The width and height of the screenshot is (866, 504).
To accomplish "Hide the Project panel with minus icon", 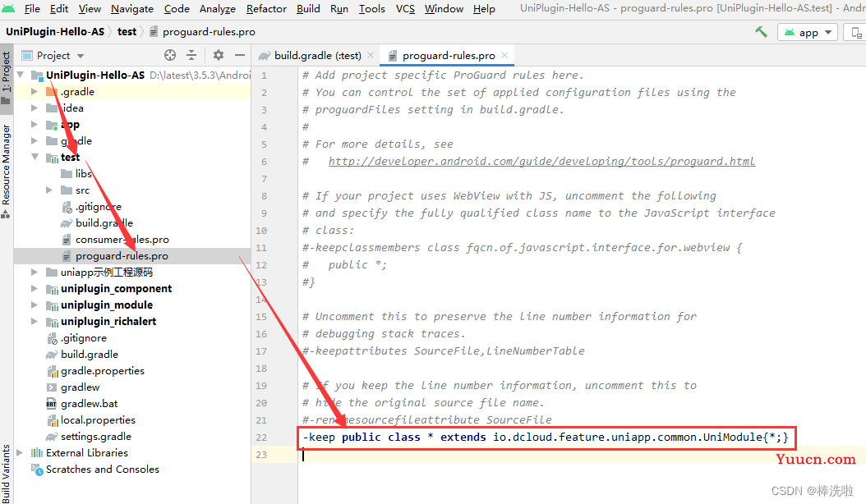I will click(x=240, y=55).
